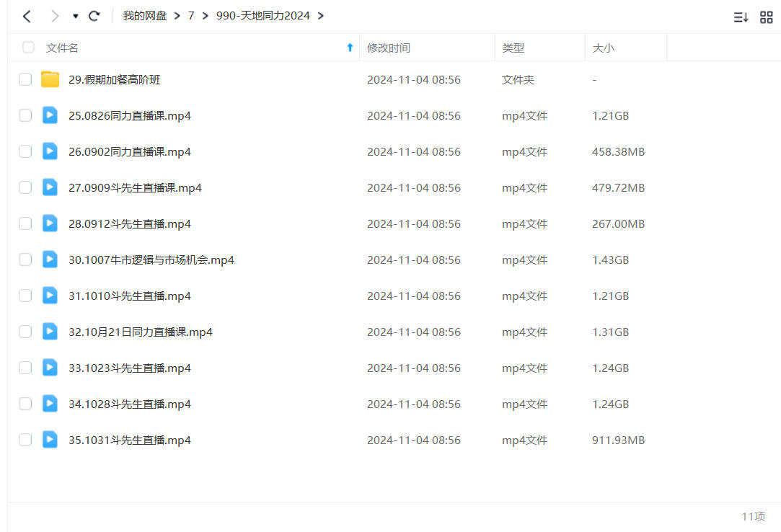The image size is (781, 532).
Task: Expand chevron after breadcrumb 7
Action: [x=206, y=16]
